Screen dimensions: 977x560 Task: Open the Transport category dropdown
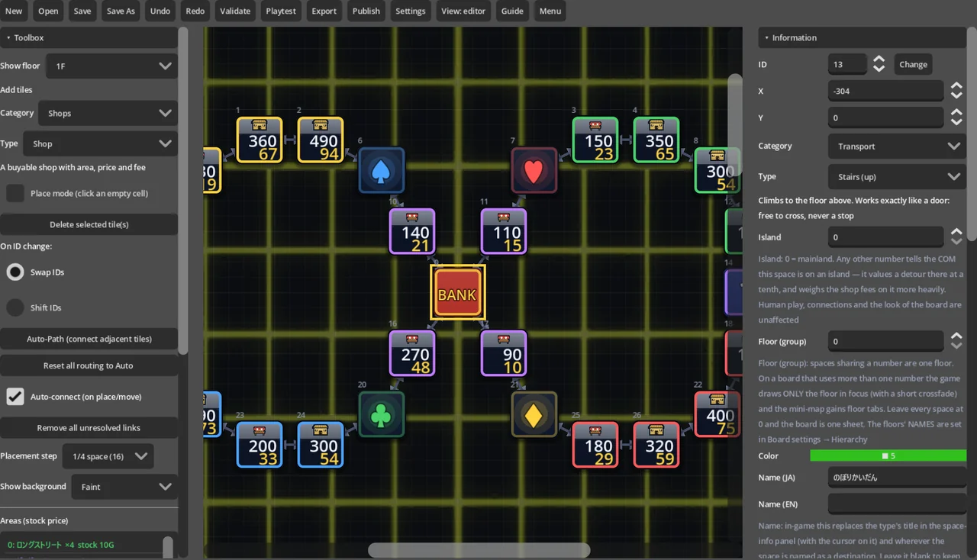coord(897,146)
